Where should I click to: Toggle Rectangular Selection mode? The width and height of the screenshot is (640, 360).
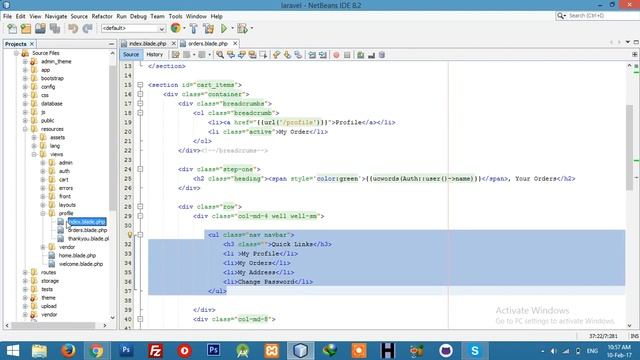click(263, 55)
